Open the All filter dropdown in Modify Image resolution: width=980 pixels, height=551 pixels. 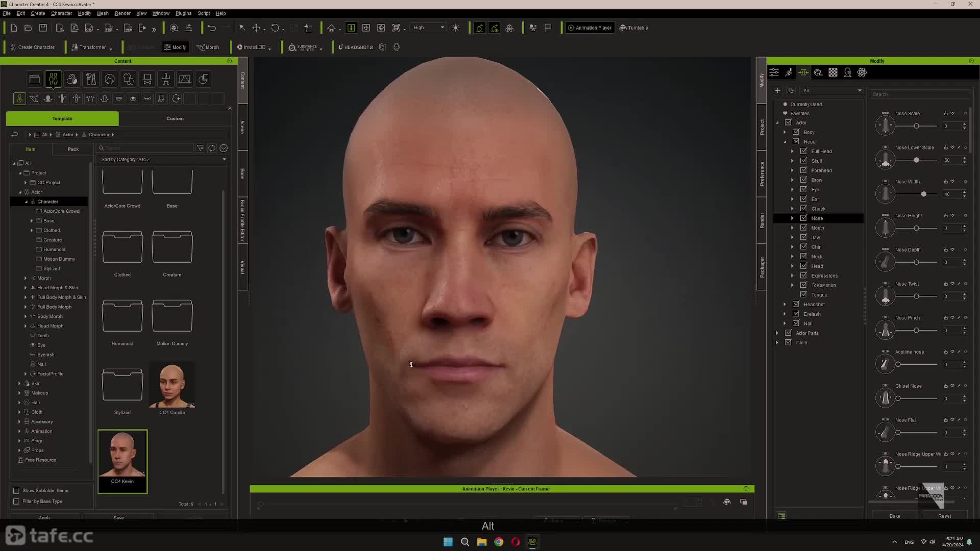click(x=831, y=91)
